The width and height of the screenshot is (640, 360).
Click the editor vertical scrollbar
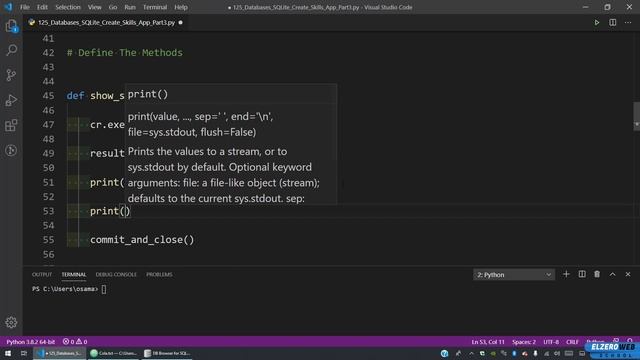(636, 116)
